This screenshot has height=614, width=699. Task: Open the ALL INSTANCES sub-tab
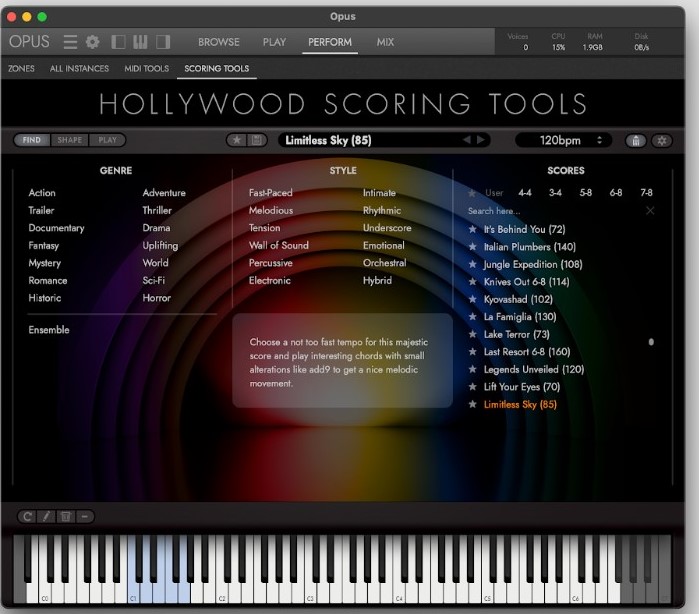[79, 68]
